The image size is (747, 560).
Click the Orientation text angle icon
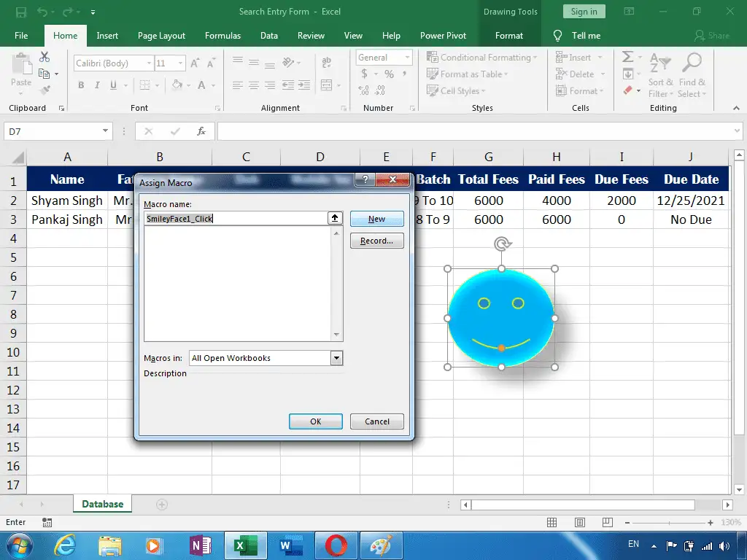pos(287,63)
